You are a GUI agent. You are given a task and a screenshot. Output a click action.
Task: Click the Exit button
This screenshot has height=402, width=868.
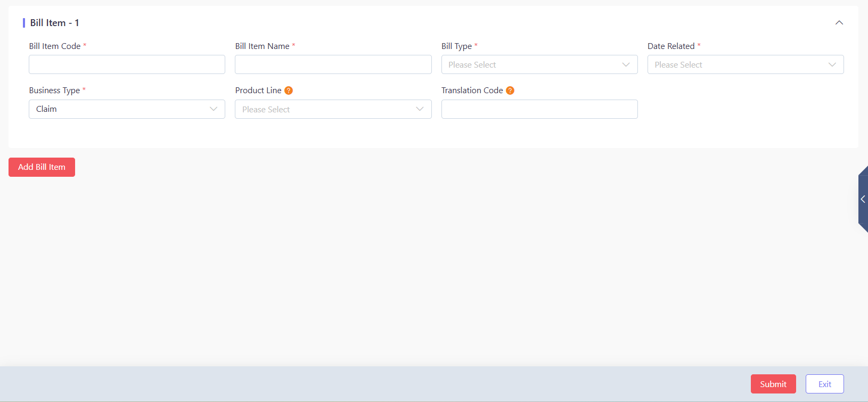click(825, 384)
